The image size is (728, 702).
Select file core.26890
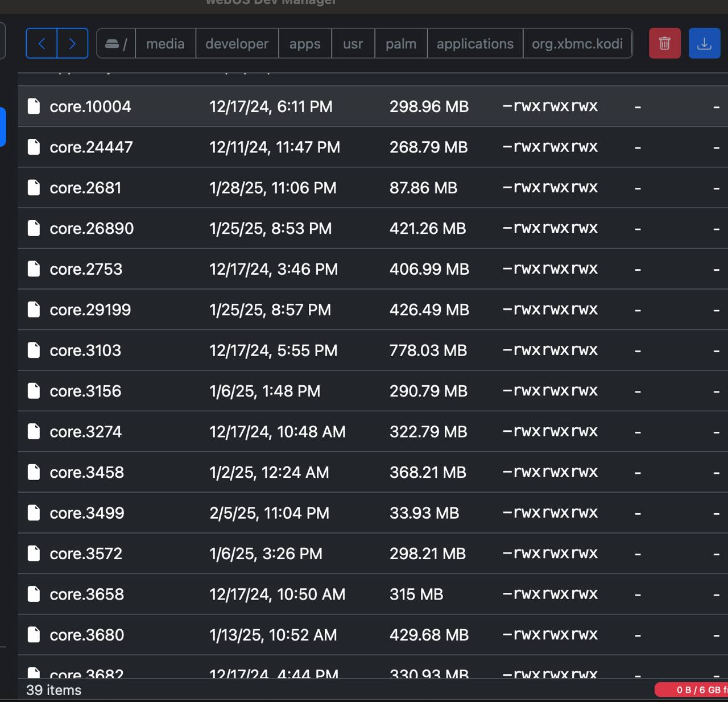coord(92,229)
